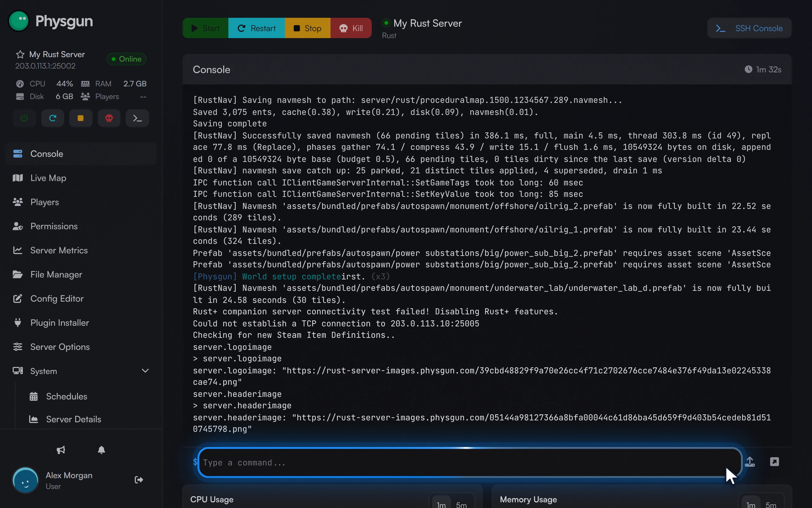Open Server Metrics page
The image size is (812, 508).
81,250
